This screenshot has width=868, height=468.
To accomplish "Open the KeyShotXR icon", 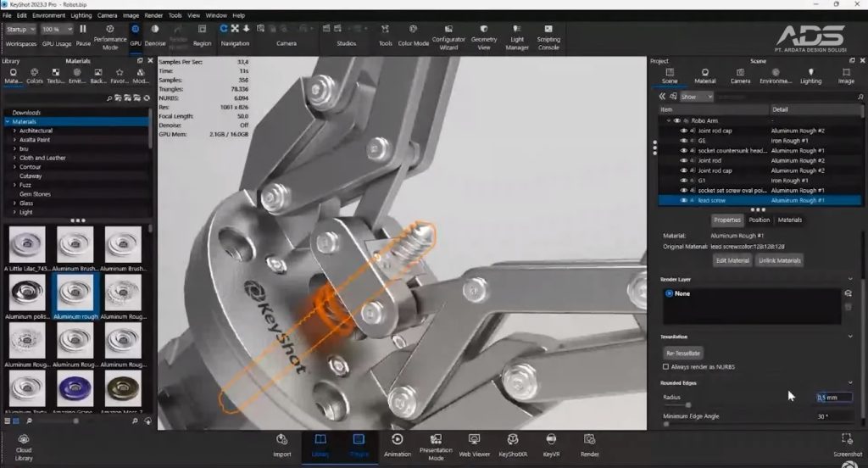I will pyautogui.click(x=513, y=443).
